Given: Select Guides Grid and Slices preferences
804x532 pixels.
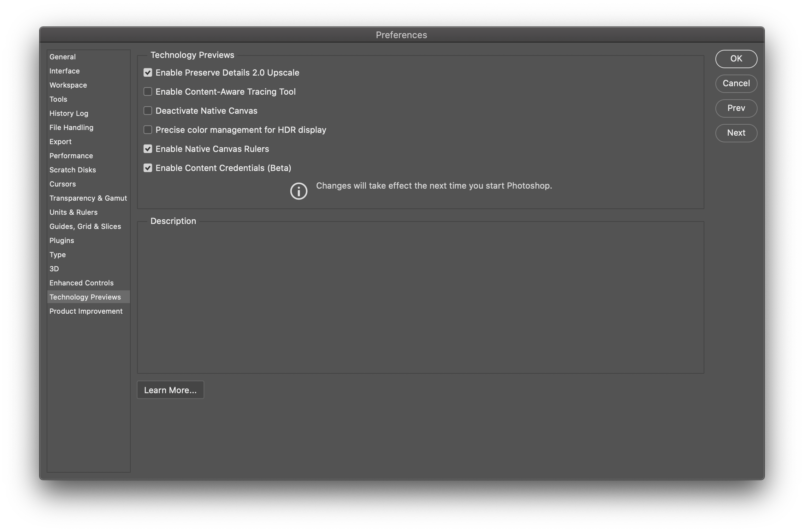Looking at the screenshot, I should (x=85, y=226).
